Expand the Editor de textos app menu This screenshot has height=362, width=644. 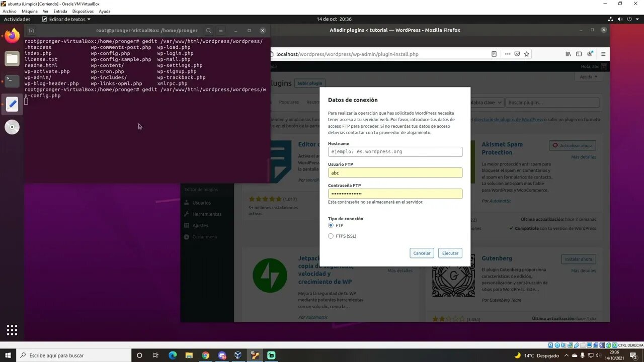pos(66,19)
